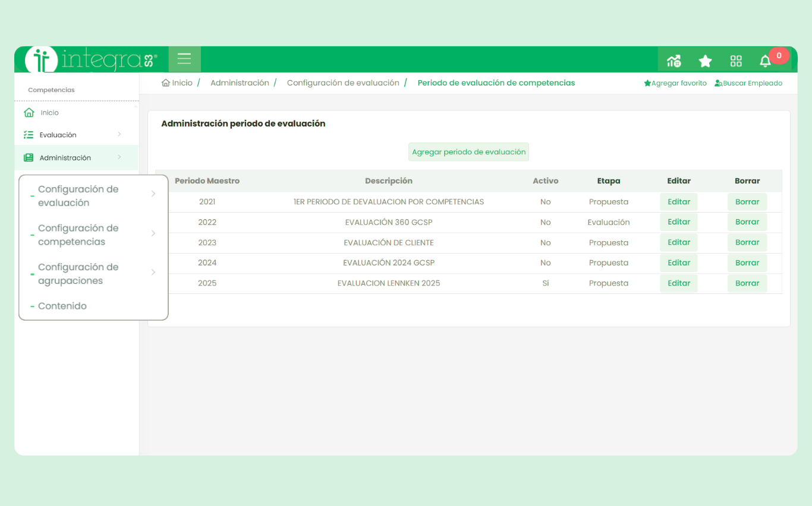
Task: Click the star icon beside Agregar favorito
Action: pyautogui.click(x=647, y=83)
